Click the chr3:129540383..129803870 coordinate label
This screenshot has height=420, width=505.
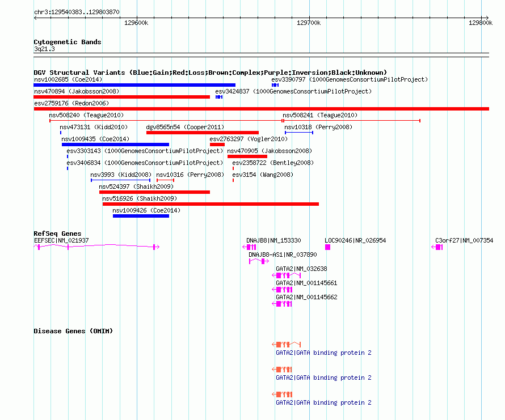pos(77,12)
